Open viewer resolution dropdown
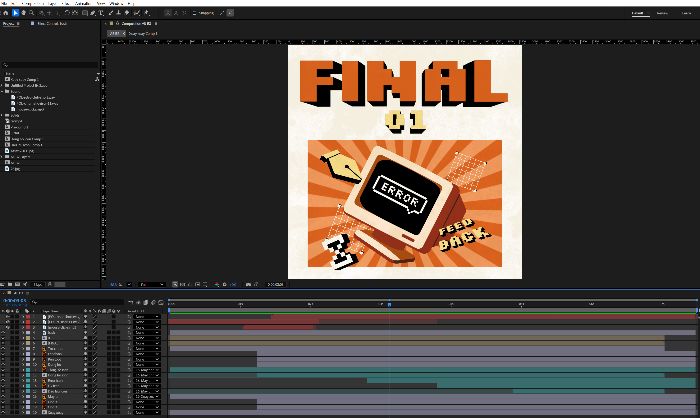The width and height of the screenshot is (700, 418). coord(152,284)
